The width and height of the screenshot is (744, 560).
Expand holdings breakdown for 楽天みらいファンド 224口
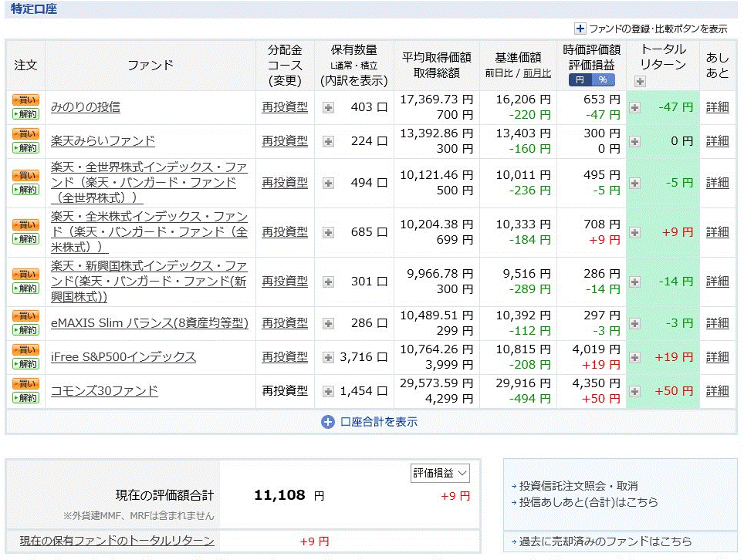tap(328, 141)
